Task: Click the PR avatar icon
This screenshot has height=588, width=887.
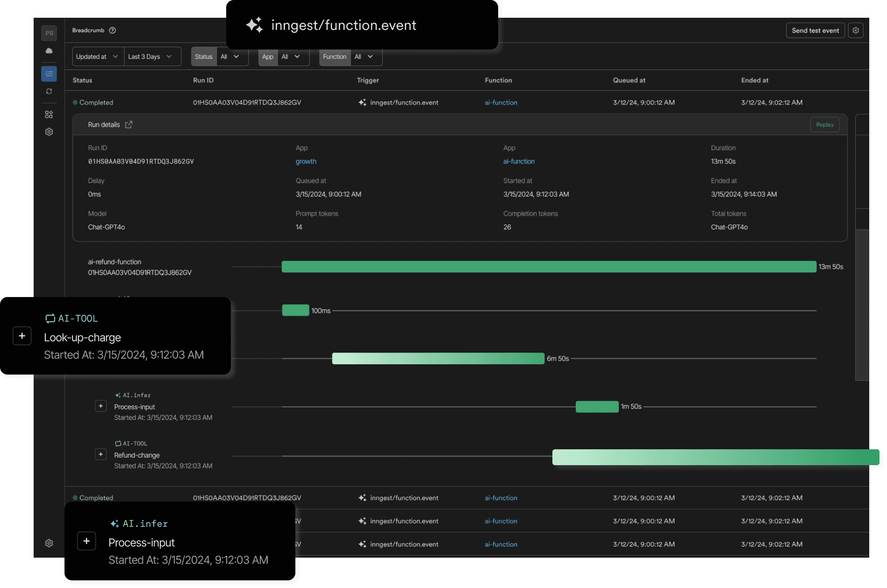Action: click(x=49, y=33)
